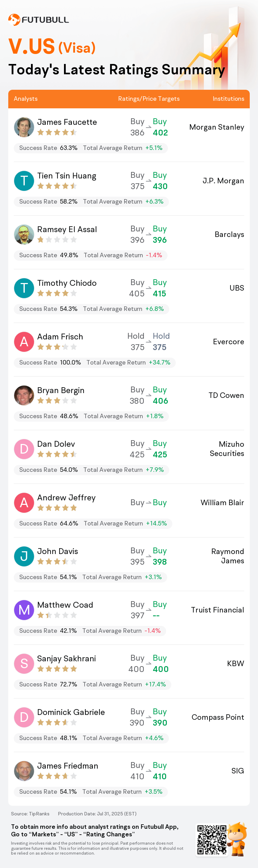Select Bryan Bergin's 406 price target
The height and width of the screenshot is (868, 258).
pyautogui.click(x=161, y=401)
